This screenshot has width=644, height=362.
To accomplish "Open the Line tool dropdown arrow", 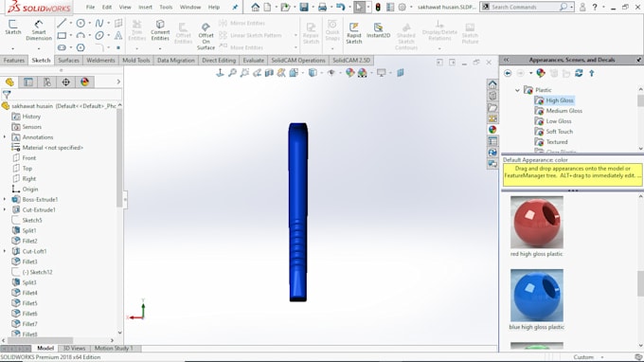I will pyautogui.click(x=71, y=24).
